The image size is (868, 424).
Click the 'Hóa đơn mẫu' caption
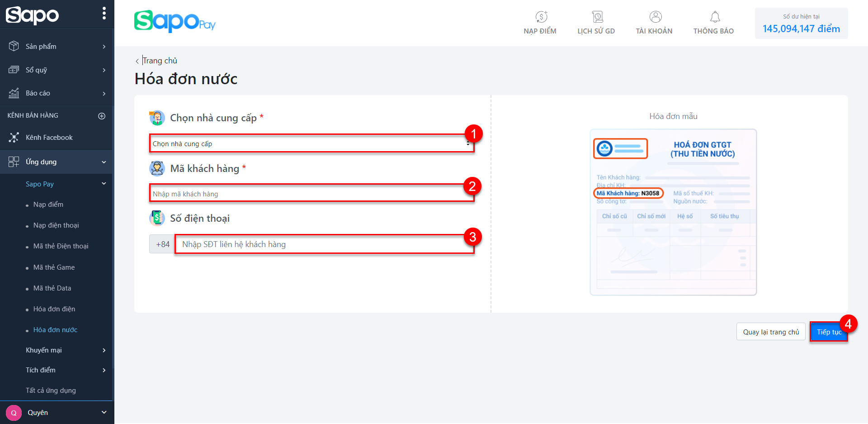coord(673,116)
